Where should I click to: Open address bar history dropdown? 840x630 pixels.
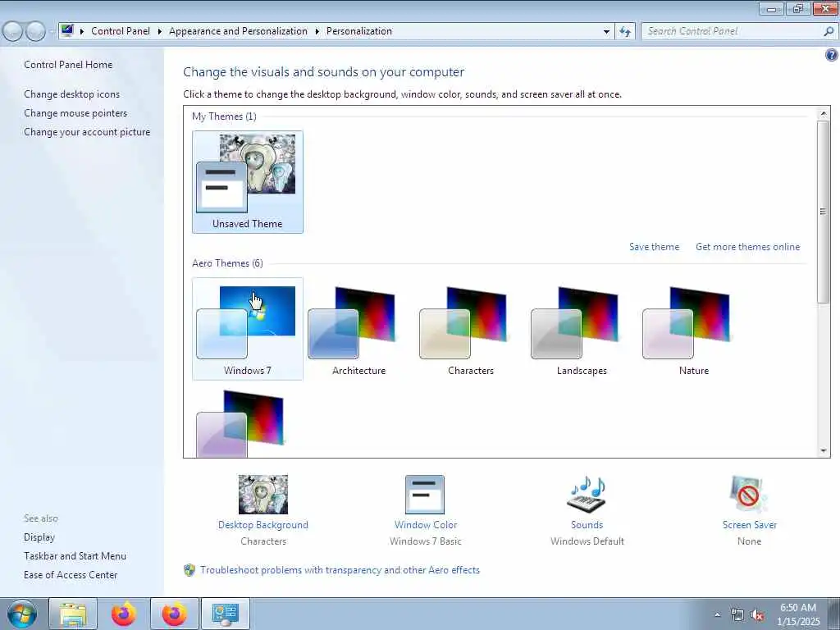point(606,32)
